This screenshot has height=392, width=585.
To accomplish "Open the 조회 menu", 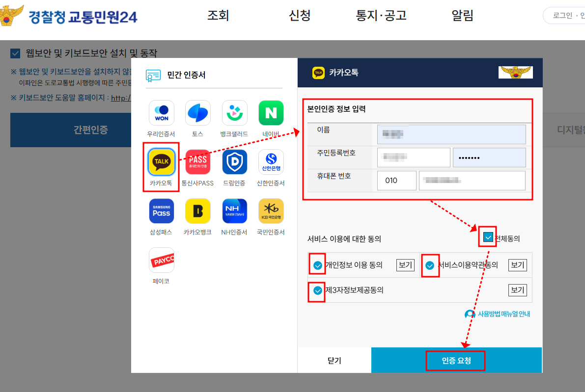I will pyautogui.click(x=218, y=16).
